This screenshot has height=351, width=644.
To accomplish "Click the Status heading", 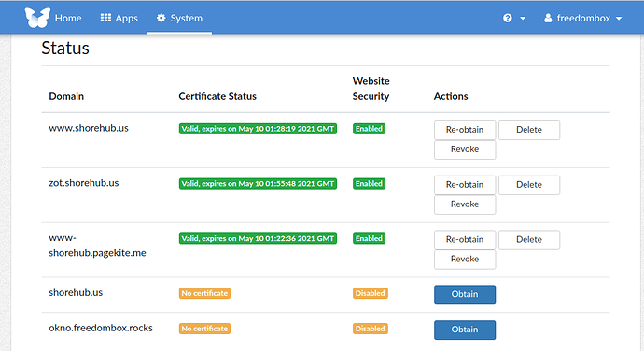I will click(65, 49).
